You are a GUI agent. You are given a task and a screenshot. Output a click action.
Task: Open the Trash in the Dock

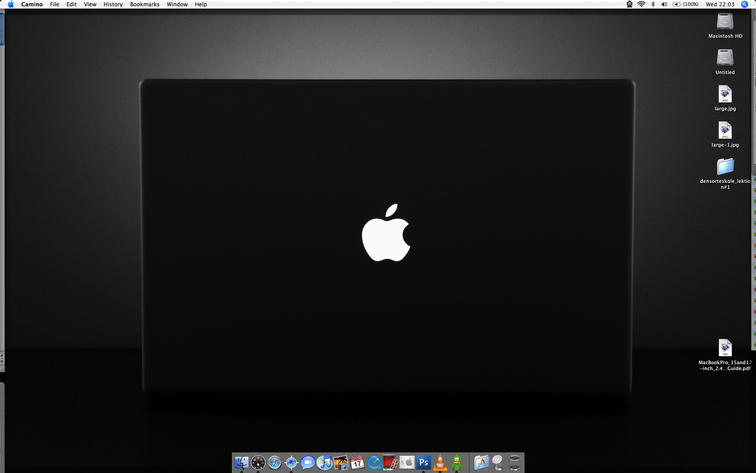[514, 462]
